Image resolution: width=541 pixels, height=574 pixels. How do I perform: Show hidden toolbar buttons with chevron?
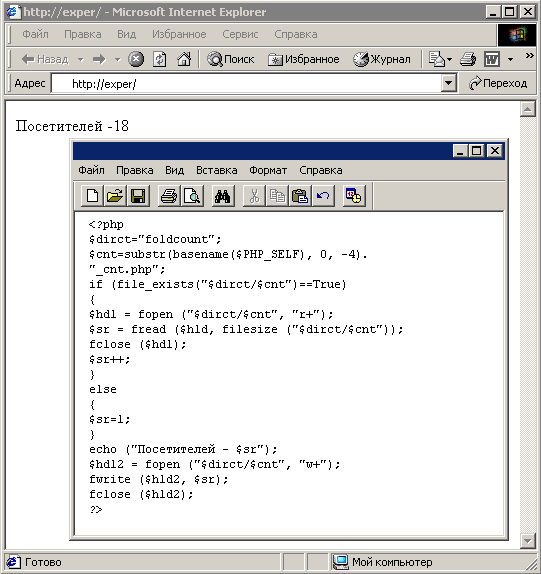pyautogui.click(x=529, y=56)
